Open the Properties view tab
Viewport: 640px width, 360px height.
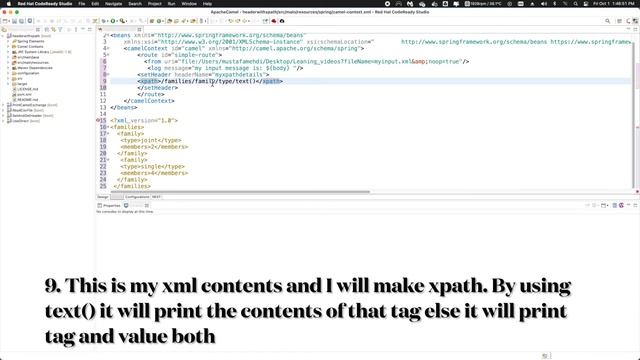coord(109,206)
